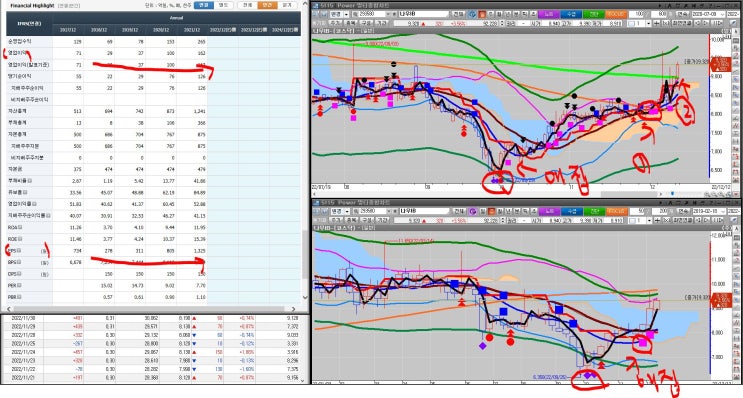
Task: Click the crosshair plus icon in bottom chart toolbar
Action: [657, 220]
